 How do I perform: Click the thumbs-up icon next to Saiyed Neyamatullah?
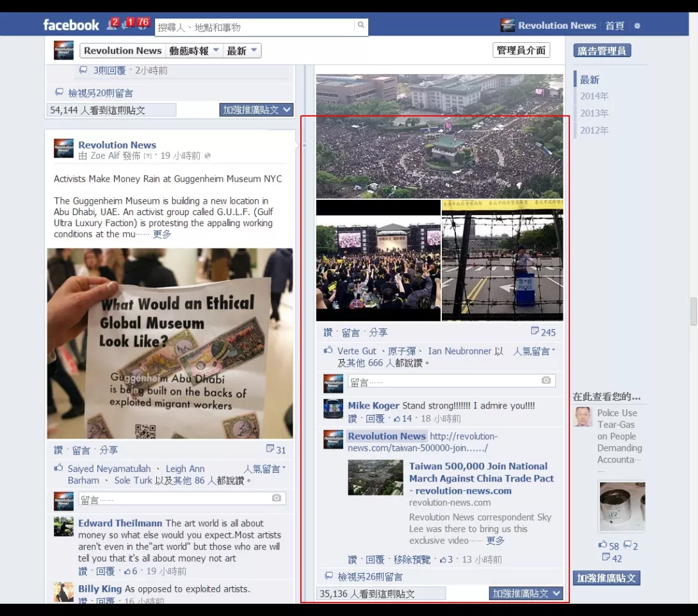click(x=58, y=468)
